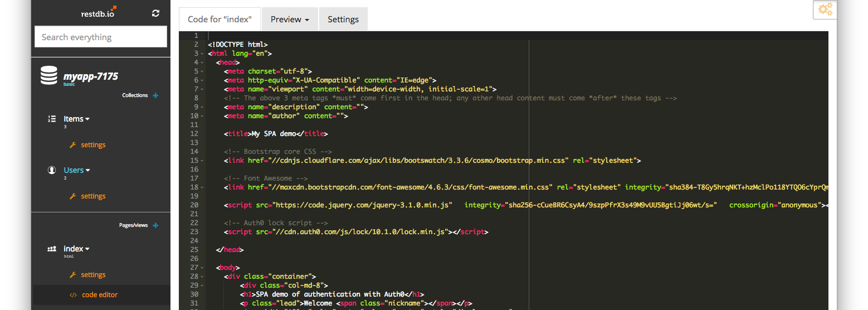Click the refresh icon beside restdb.io

coord(156,13)
